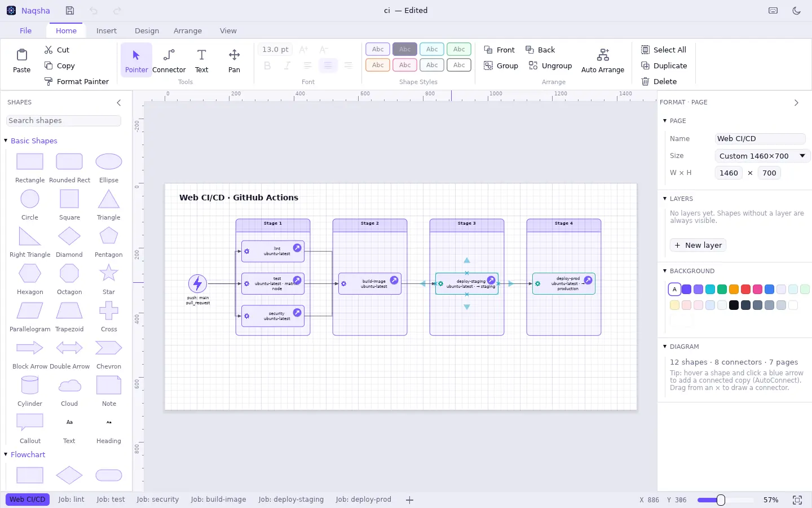Viewport: 812px width, 508px height.
Task: Click Duplicate in the ribbon
Action: (664, 65)
